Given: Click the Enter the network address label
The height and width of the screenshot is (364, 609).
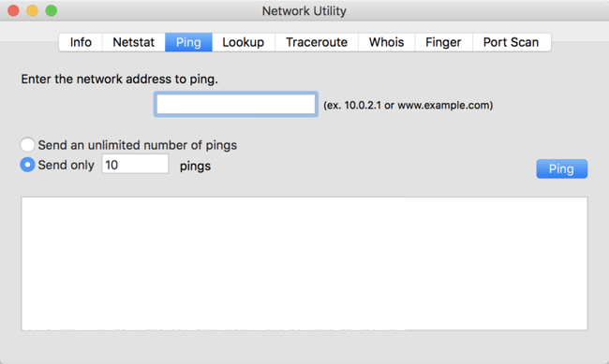Looking at the screenshot, I should 120,80.
